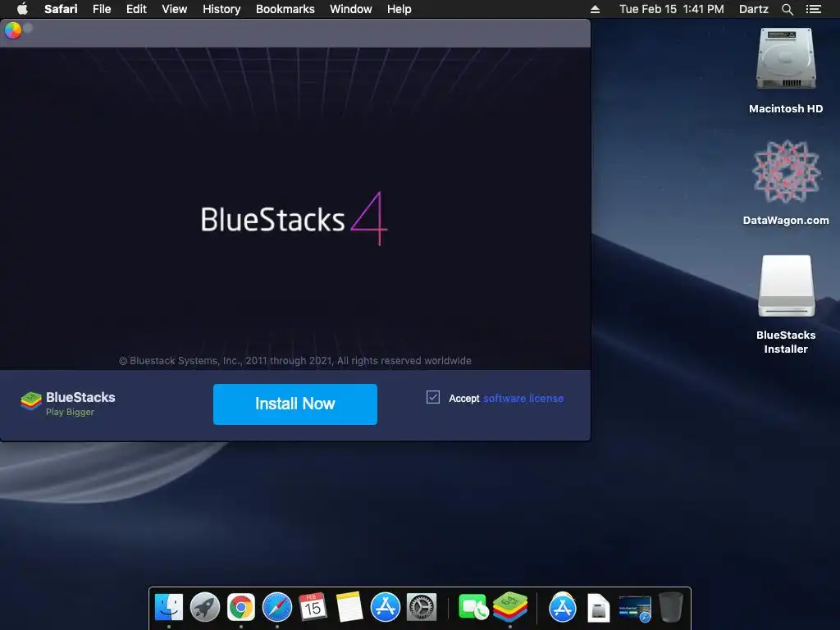Viewport: 840px width, 630px height.
Task: Open the Edit menu
Action: coord(136,9)
